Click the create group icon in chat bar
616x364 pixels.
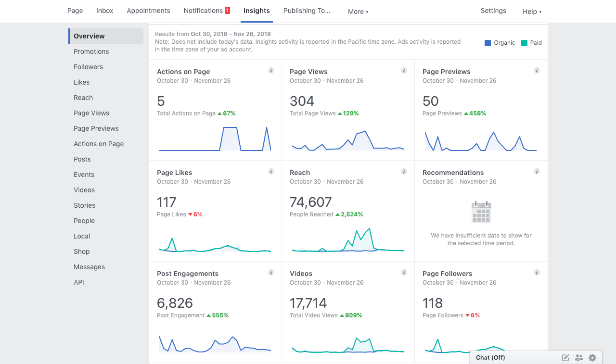pyautogui.click(x=579, y=358)
